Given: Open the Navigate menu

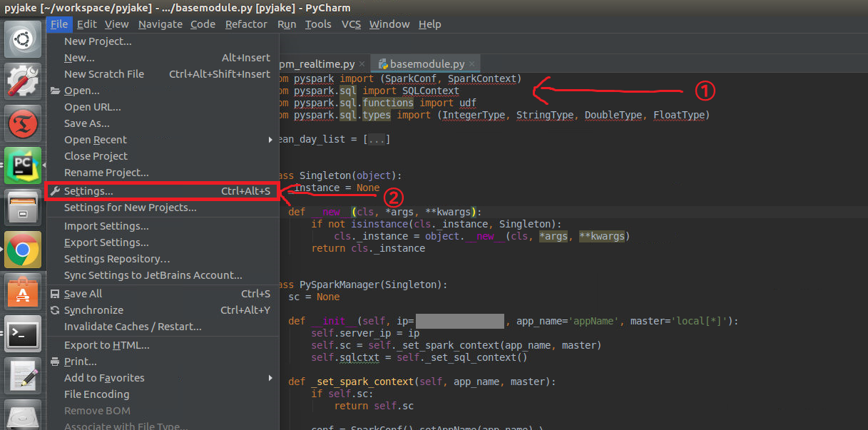Looking at the screenshot, I should click(x=160, y=24).
